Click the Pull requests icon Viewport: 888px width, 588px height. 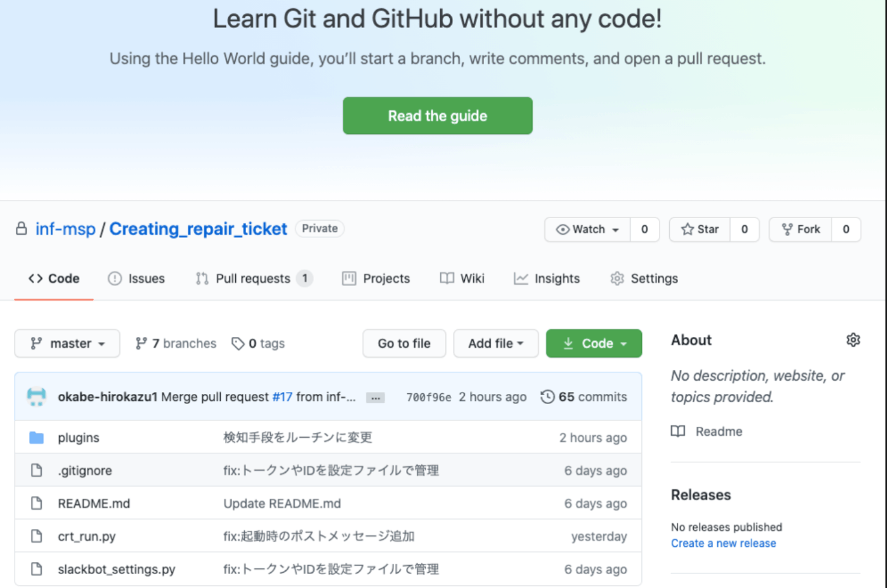click(x=202, y=278)
